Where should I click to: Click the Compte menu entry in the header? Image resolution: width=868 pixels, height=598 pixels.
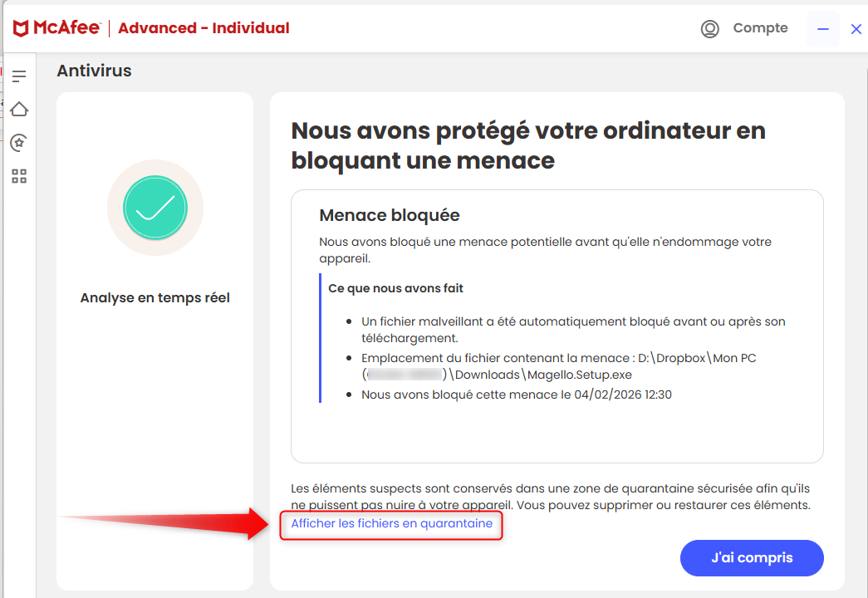coord(760,27)
